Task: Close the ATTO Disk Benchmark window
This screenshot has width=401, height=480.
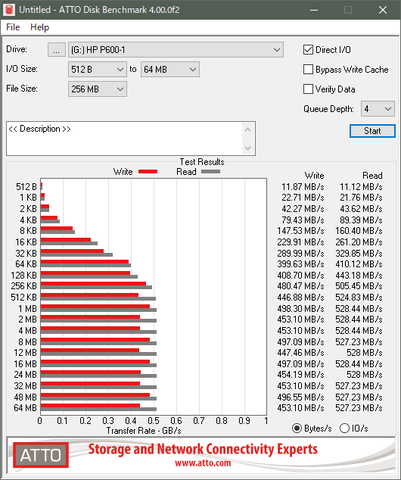Action: click(x=383, y=10)
